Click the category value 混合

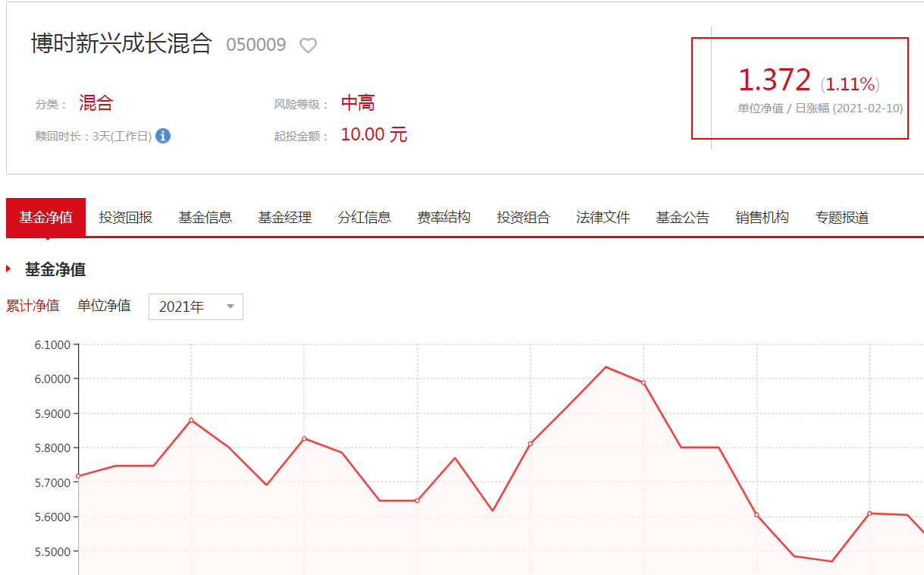pyautogui.click(x=96, y=103)
